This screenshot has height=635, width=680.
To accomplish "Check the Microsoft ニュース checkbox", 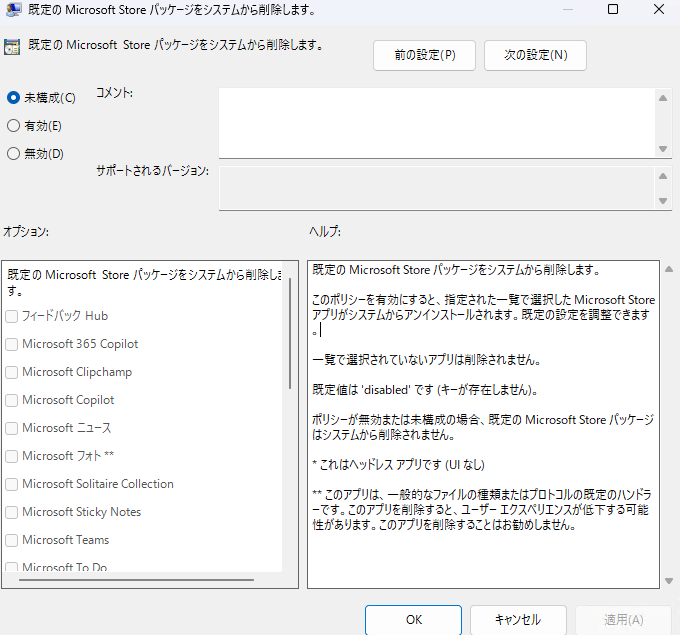I will tap(12, 428).
